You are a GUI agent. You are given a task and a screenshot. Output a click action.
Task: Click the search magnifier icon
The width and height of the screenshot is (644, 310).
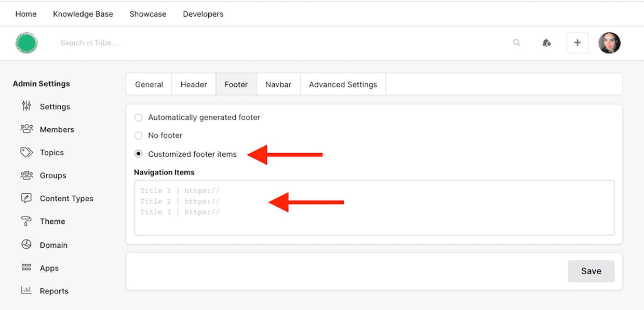[517, 43]
